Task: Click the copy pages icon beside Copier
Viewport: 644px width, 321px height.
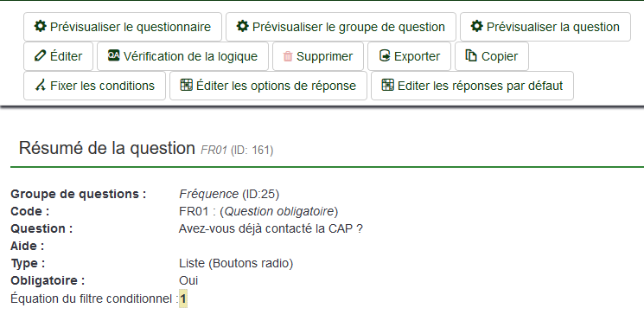Action: pyautogui.click(x=471, y=56)
